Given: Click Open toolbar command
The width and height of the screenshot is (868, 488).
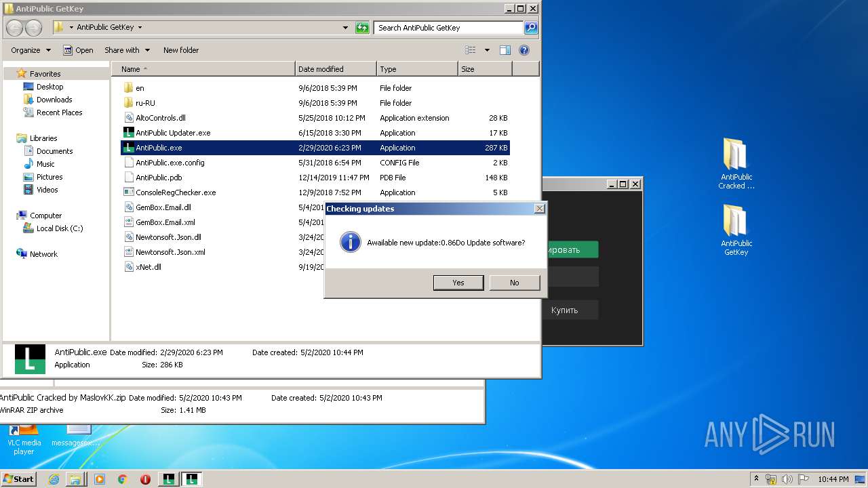Looking at the screenshot, I should point(78,50).
